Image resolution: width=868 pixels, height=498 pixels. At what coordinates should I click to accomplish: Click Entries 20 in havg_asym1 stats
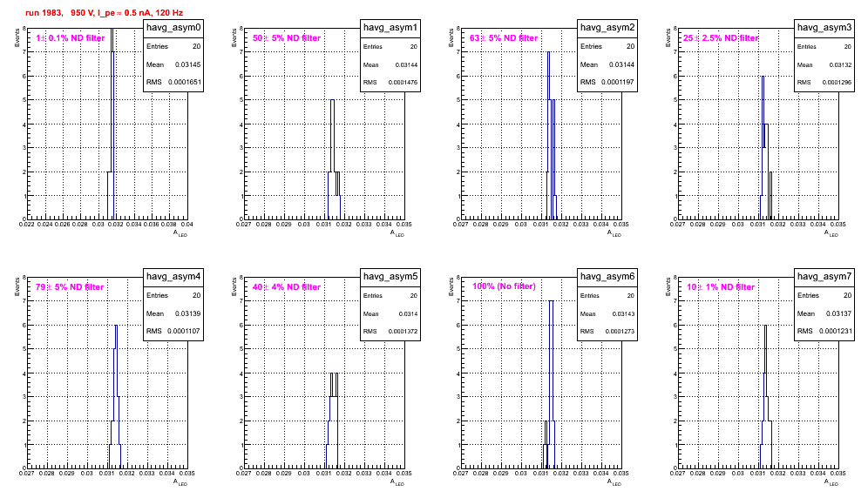coord(390,47)
